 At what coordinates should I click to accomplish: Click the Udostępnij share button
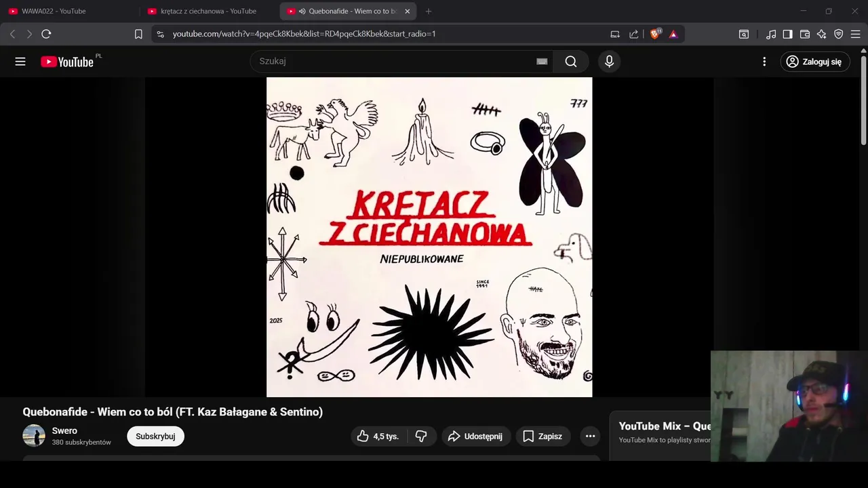475,436
